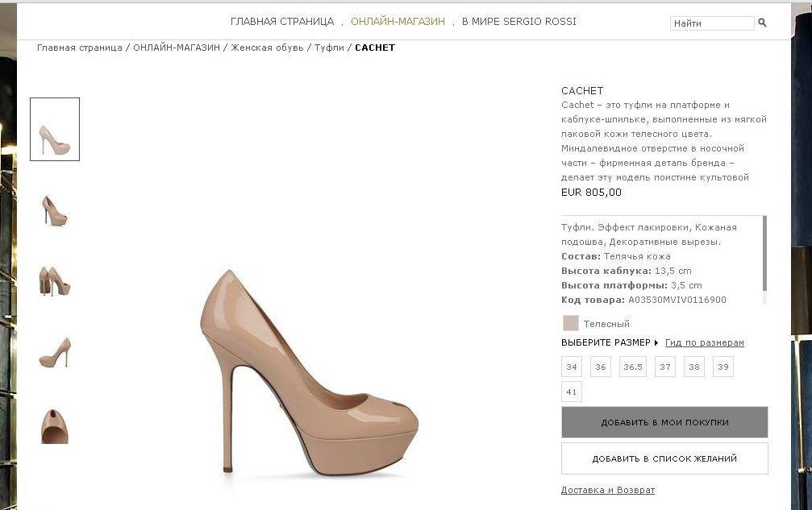The image size is (812, 510).
Task: Go to ГЛАВНАЯ СТРАНИЦА in top navigation
Action: 282,22
